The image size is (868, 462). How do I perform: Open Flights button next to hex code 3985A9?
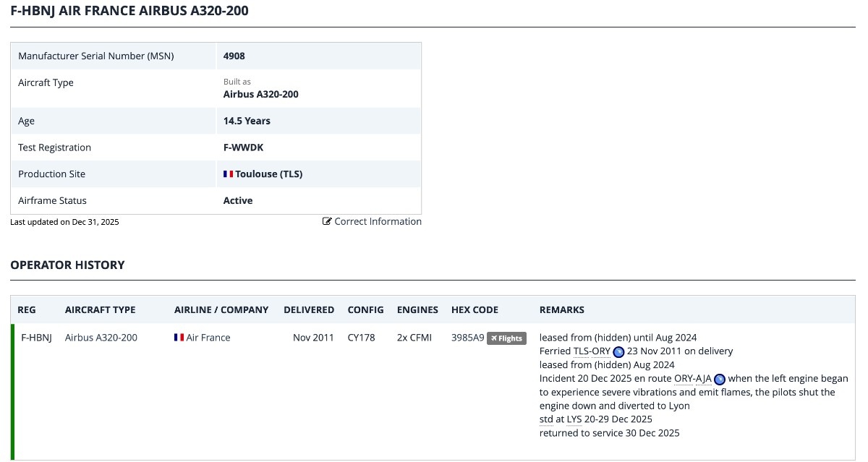506,338
